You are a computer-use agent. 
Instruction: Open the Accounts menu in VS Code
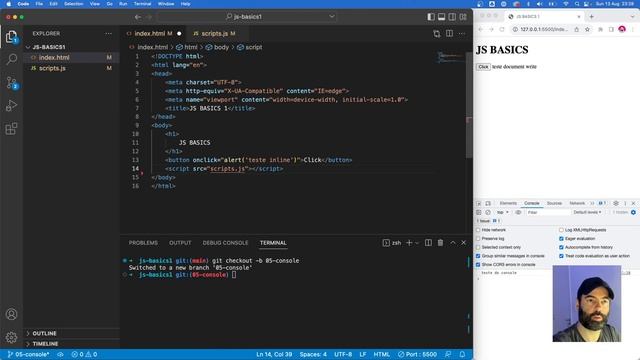11,314
